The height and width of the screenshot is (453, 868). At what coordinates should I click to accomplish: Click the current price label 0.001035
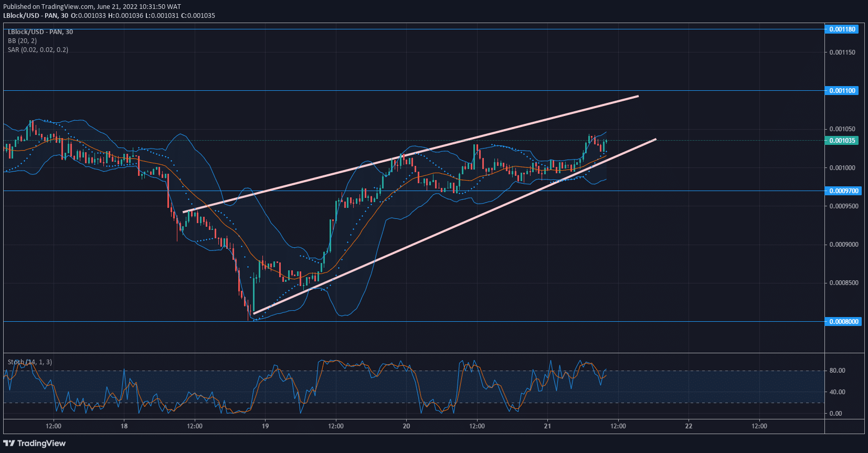coord(842,141)
